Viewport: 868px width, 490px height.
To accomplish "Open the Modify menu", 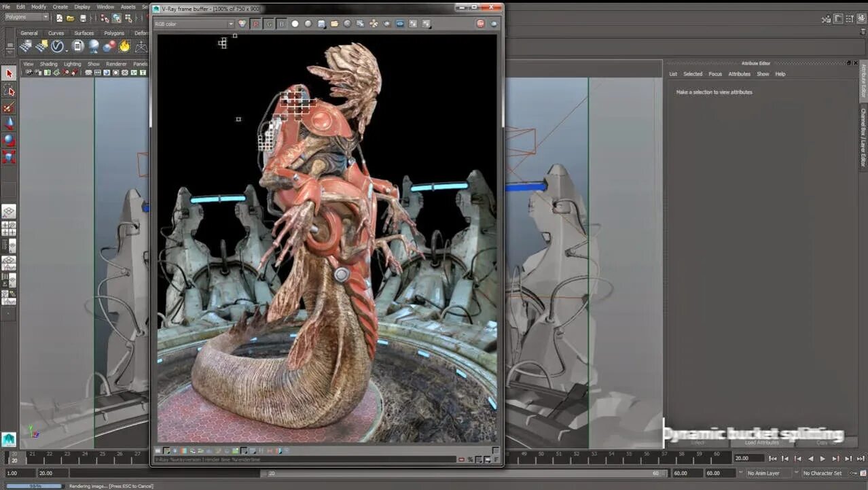I will [x=39, y=7].
